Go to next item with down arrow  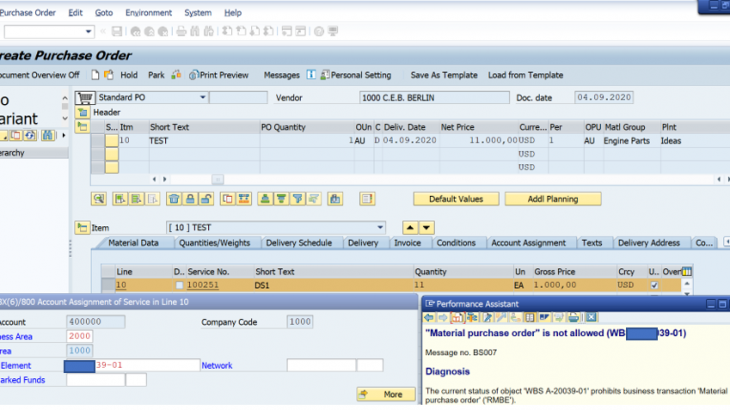tap(426, 228)
